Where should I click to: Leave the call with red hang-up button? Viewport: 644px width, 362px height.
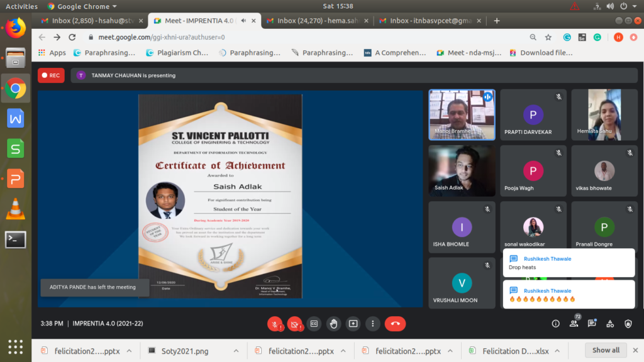[395, 324]
